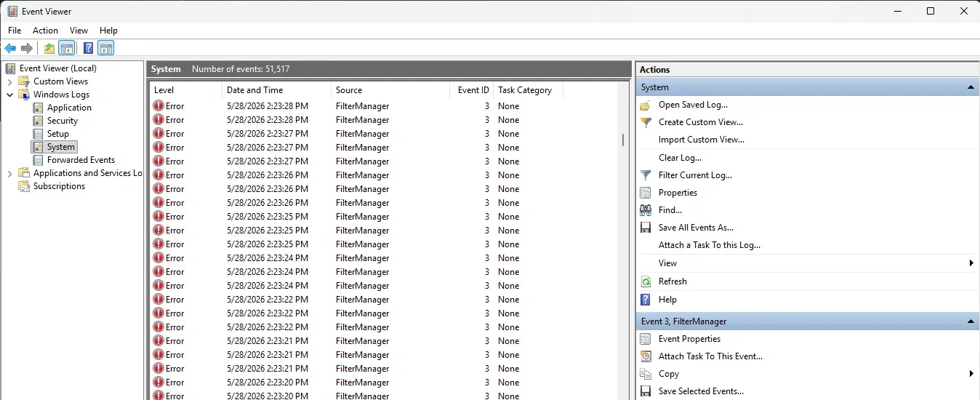
Task: Click the Save All Events As disk icon
Action: tap(646, 228)
